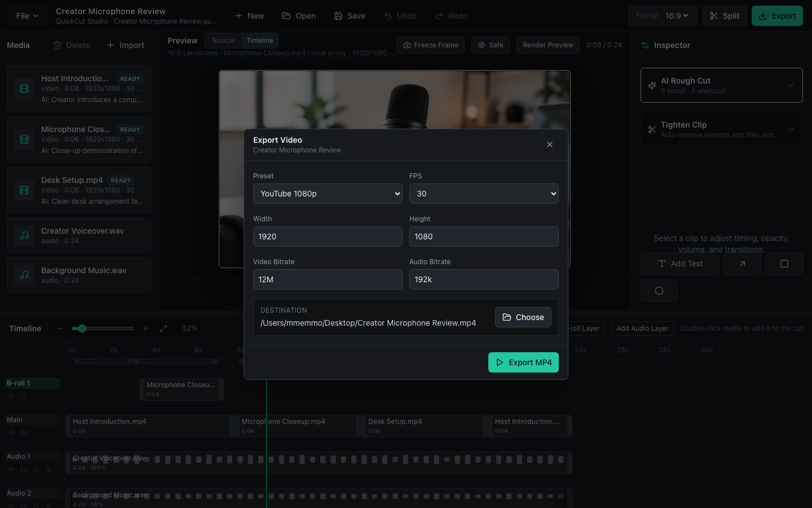Open the File menu
The image size is (812, 508).
[x=27, y=16]
